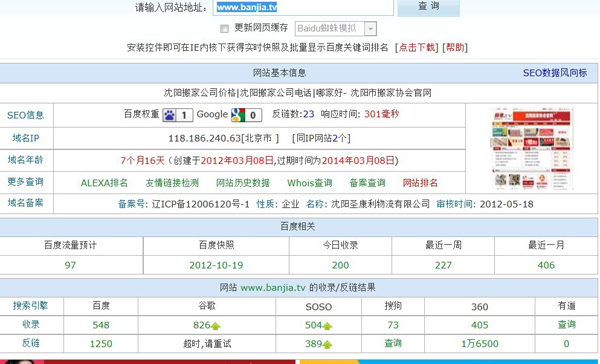Click Baidu traffic estimate value 97
The width and height of the screenshot is (600, 364).
pos(70,265)
